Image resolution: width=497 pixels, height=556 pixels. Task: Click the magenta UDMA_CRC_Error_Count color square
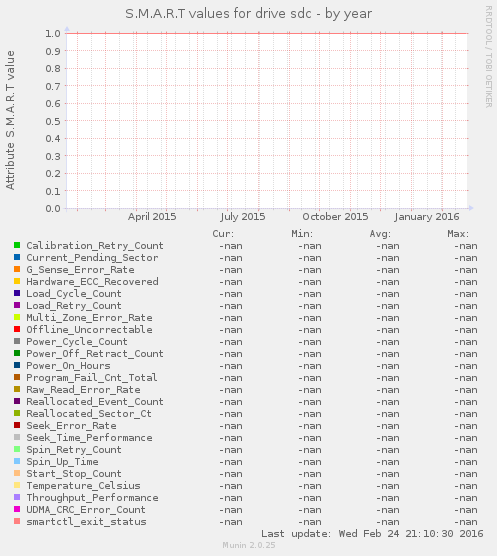(x=17, y=509)
